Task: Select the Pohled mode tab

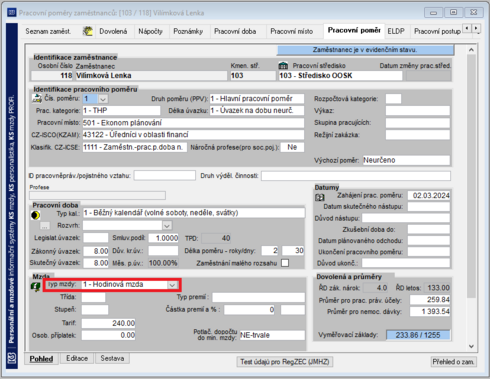Action: [41, 359]
